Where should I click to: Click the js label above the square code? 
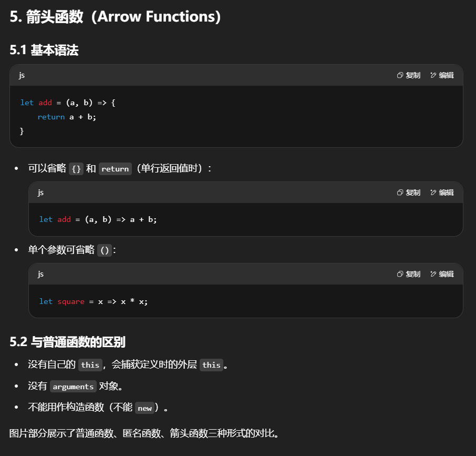pos(40,274)
